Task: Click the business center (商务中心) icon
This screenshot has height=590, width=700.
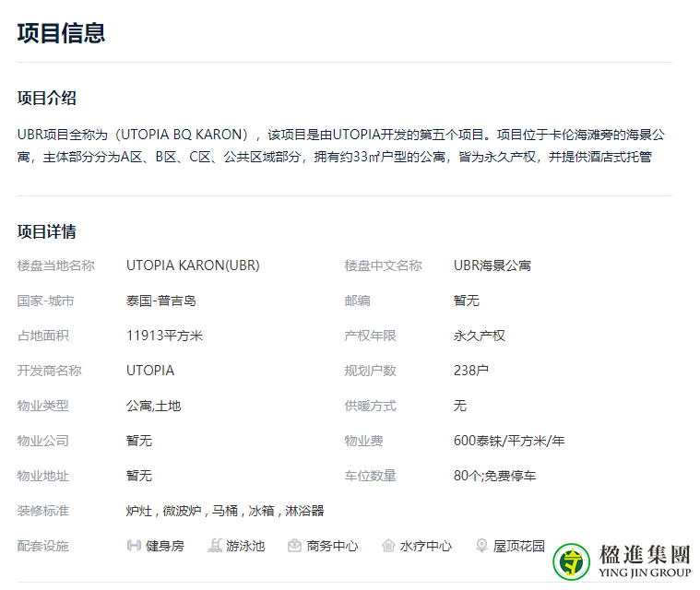Action: (x=294, y=546)
